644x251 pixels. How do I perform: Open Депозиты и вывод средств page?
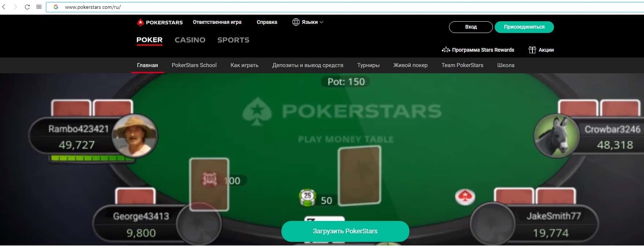[308, 65]
